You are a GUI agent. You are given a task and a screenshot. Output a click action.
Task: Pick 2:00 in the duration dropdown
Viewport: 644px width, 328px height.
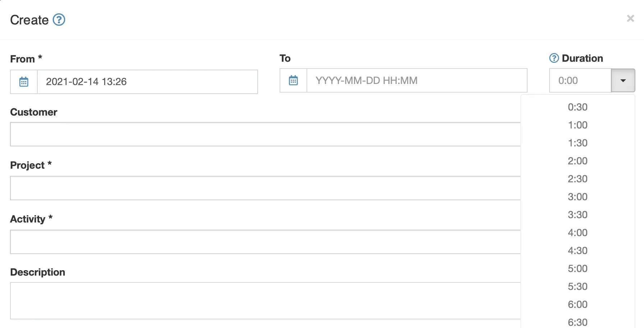click(578, 161)
